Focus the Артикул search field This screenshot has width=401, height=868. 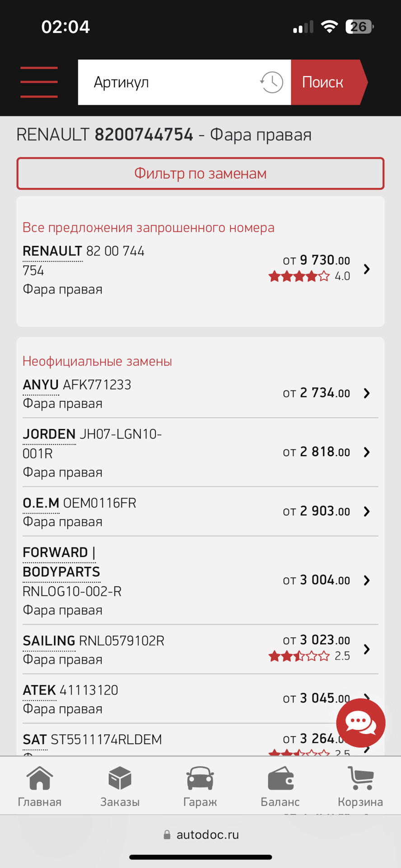click(x=168, y=82)
